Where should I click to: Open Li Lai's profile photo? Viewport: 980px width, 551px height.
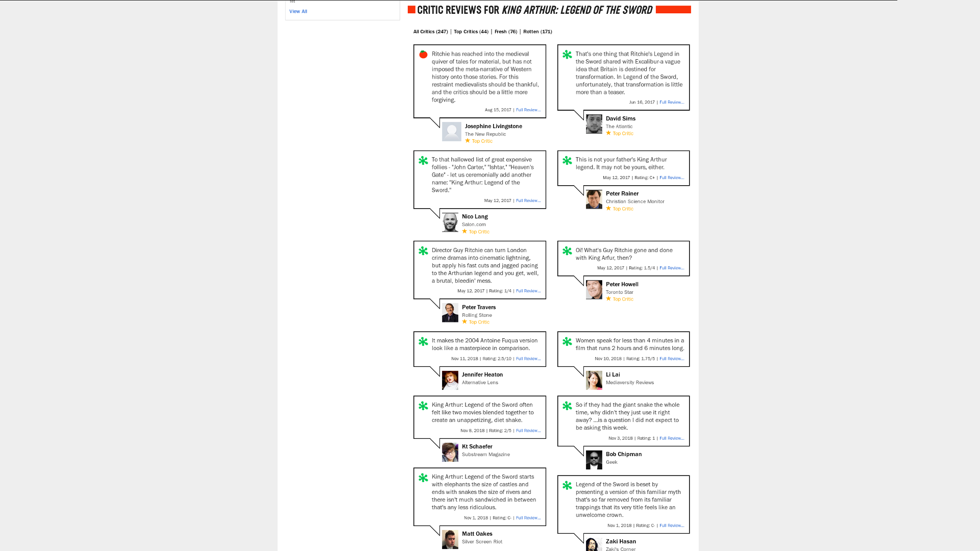point(594,381)
